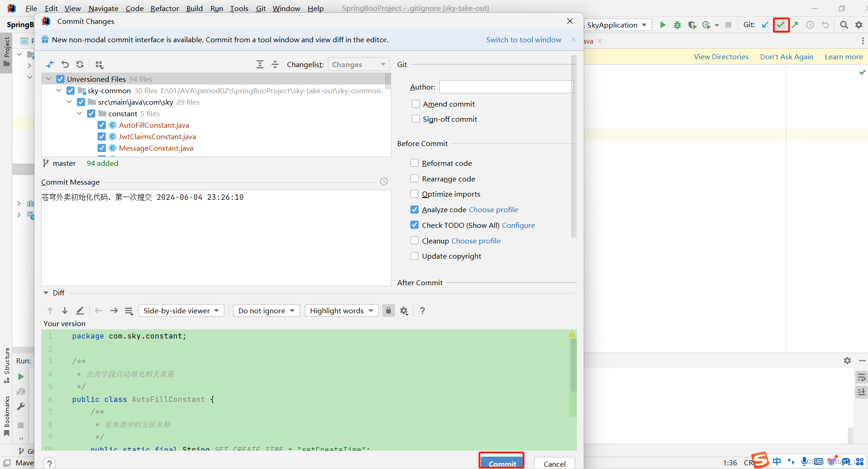The image size is (868, 469).
Task: Run SkyApplication with the green play icon
Action: click(x=663, y=25)
